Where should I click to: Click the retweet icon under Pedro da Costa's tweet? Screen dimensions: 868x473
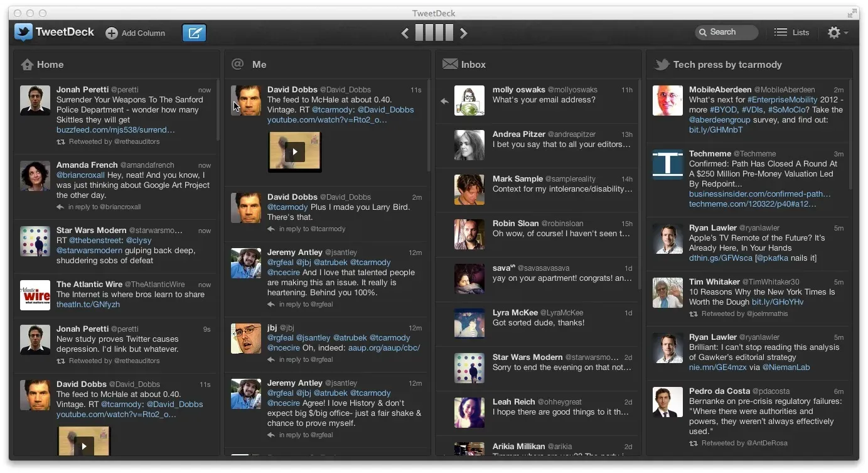click(694, 443)
